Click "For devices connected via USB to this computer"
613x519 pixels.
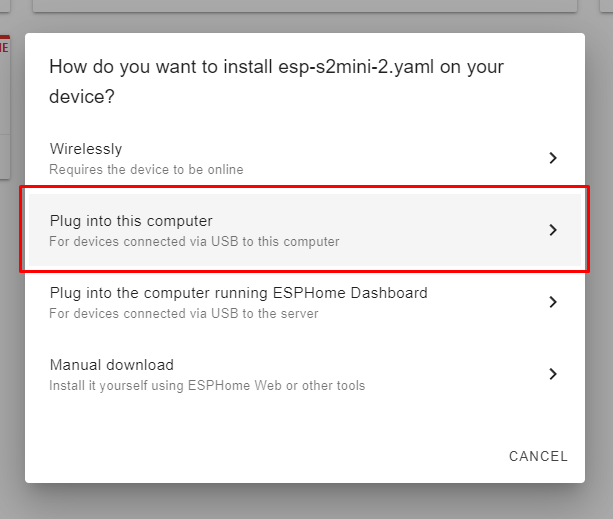pos(194,242)
